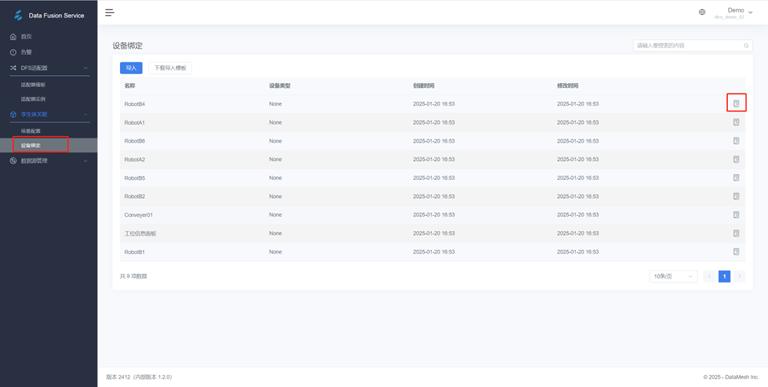Click the None device type in Conveyer01 row
Screen dimensions: 768x387
[275, 215]
